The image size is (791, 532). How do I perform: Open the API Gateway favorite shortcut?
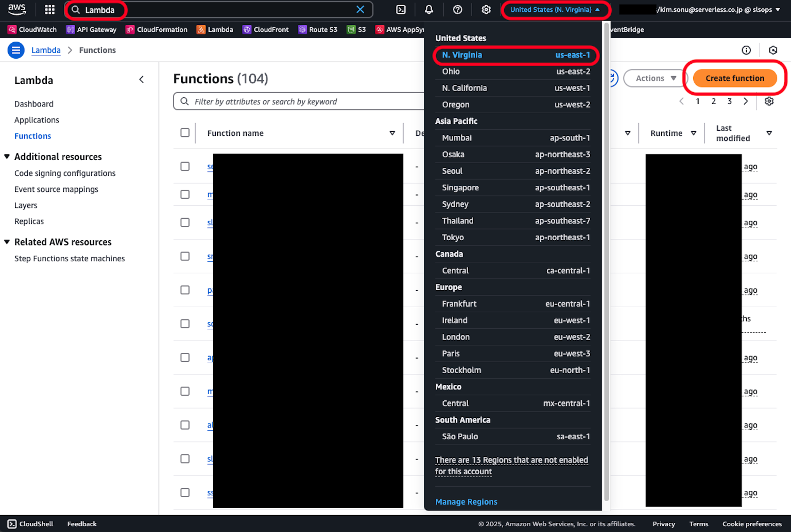(91, 29)
